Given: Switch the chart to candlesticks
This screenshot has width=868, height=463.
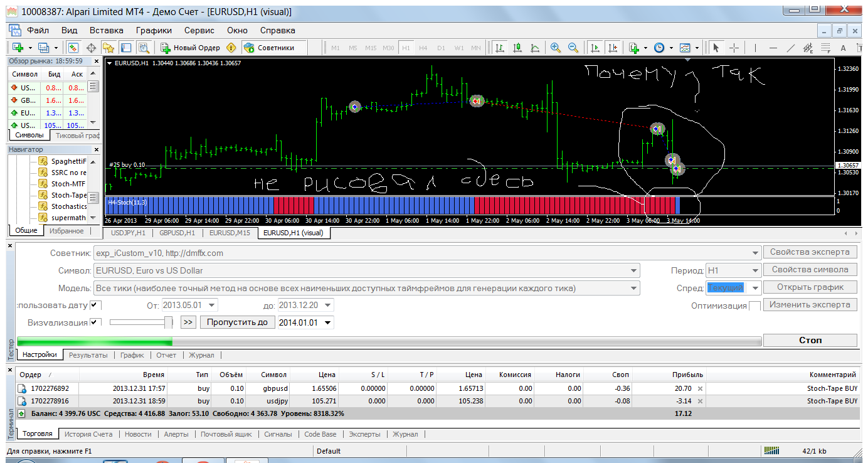Looking at the screenshot, I should click(x=517, y=48).
